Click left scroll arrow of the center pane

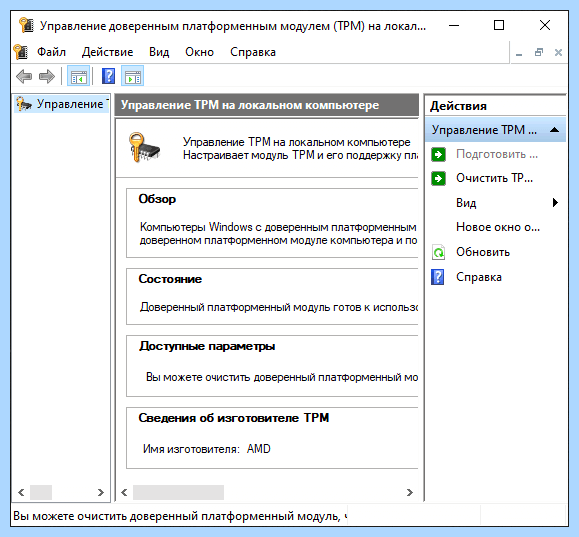pyautogui.click(x=124, y=492)
